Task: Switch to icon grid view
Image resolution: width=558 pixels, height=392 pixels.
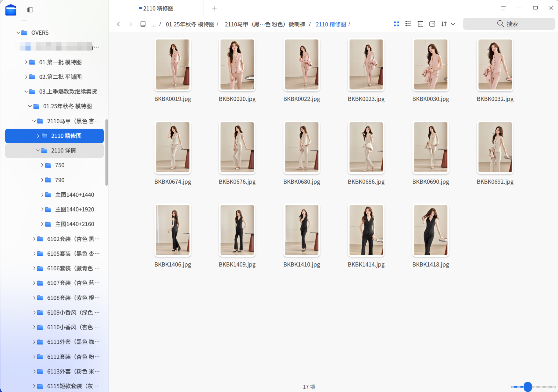Action: (397, 24)
